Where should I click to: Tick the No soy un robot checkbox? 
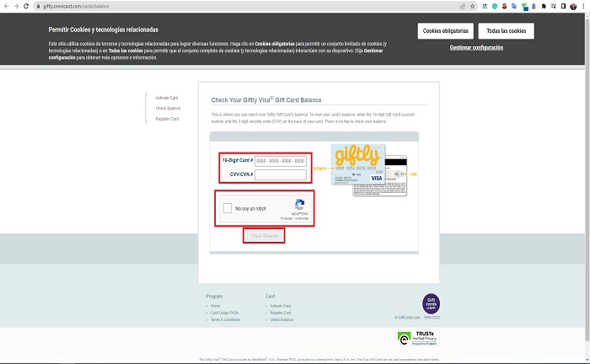click(228, 208)
